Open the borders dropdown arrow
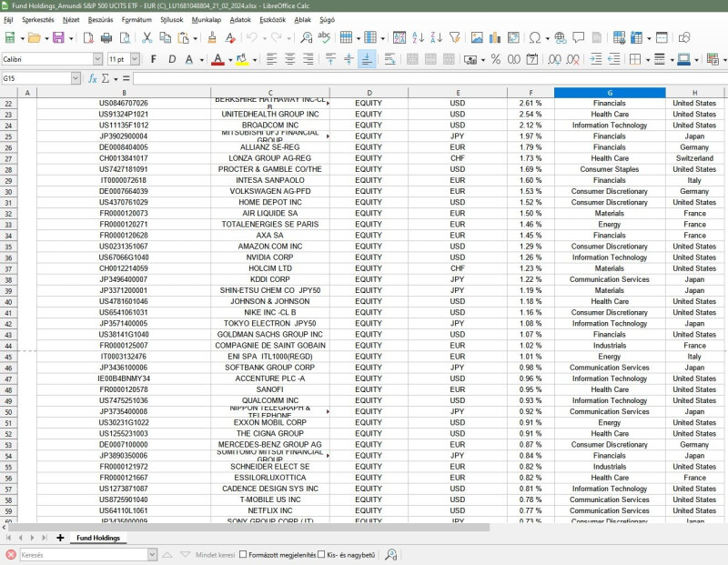 (648, 60)
